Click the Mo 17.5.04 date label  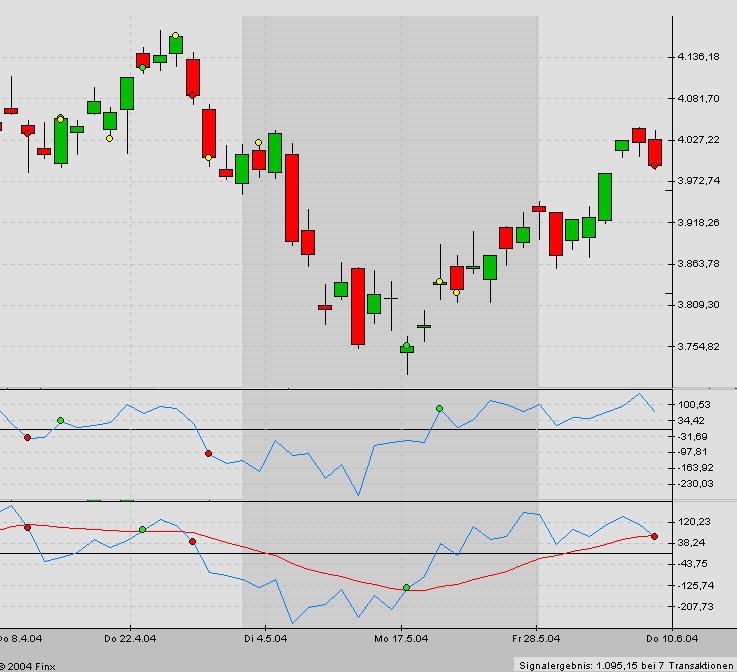click(x=401, y=639)
